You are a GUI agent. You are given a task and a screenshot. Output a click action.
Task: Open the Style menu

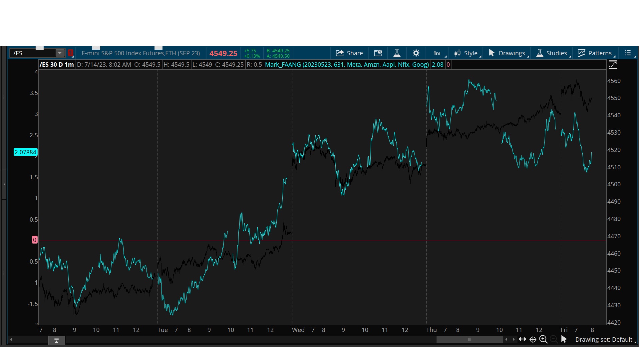coord(468,53)
